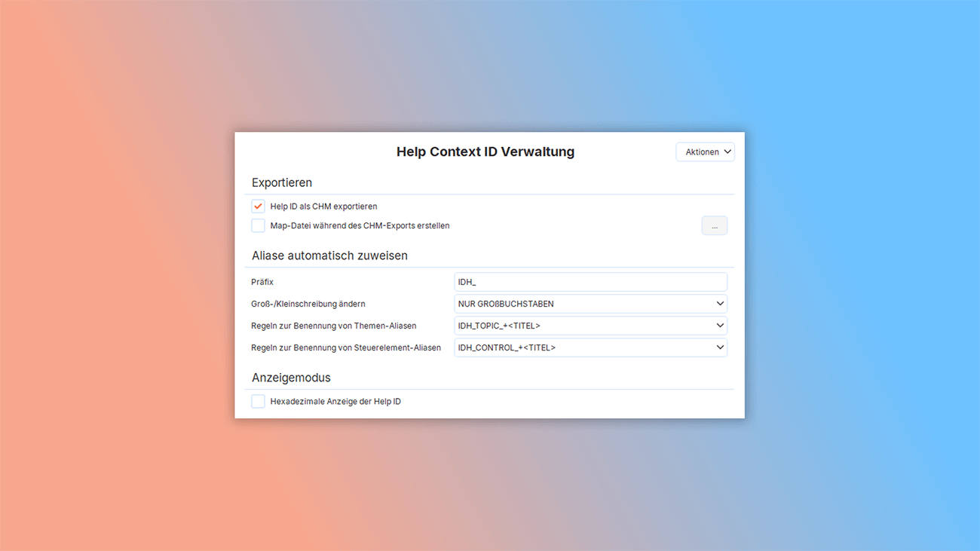Image resolution: width=980 pixels, height=551 pixels.
Task: Click the Groß-/Kleinschreibung ändern label
Action: [x=308, y=304]
